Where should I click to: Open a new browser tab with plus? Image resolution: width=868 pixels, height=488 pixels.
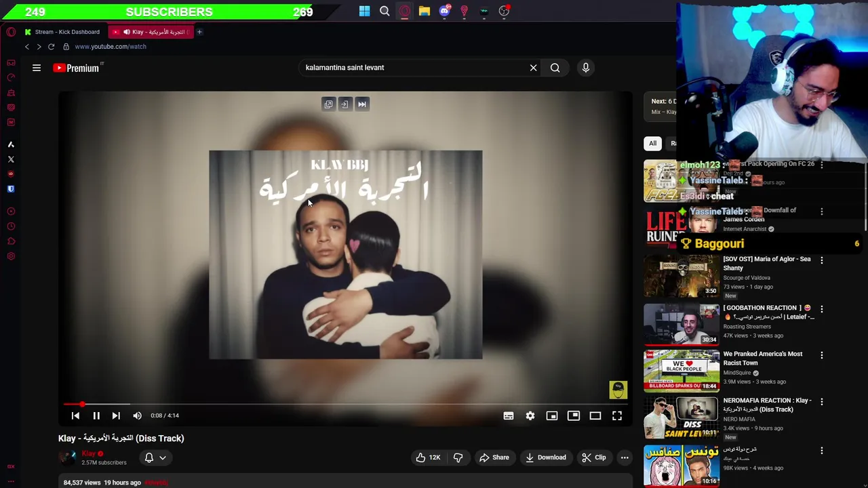[x=199, y=32]
